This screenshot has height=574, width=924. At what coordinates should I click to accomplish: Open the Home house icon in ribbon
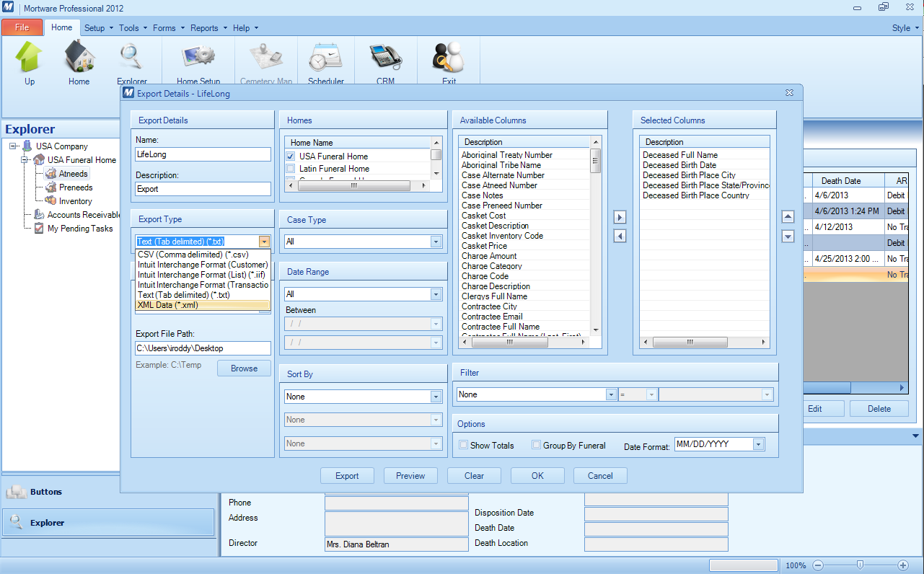click(x=79, y=58)
